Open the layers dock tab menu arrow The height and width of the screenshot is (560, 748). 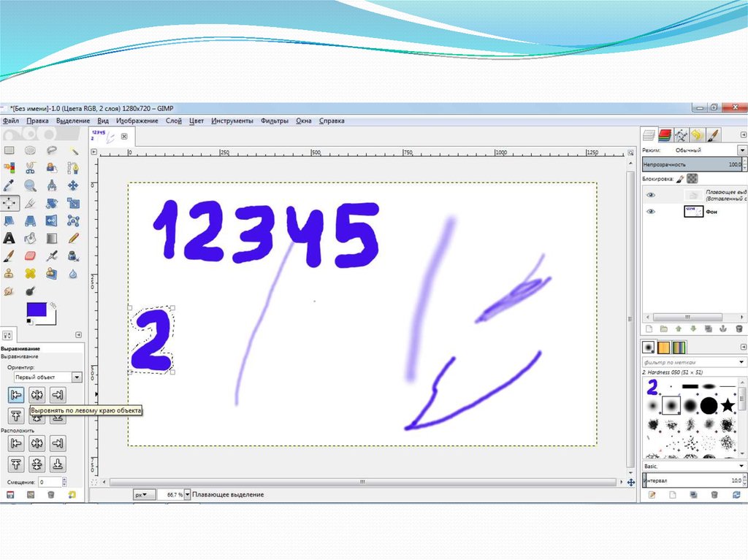pos(743,135)
